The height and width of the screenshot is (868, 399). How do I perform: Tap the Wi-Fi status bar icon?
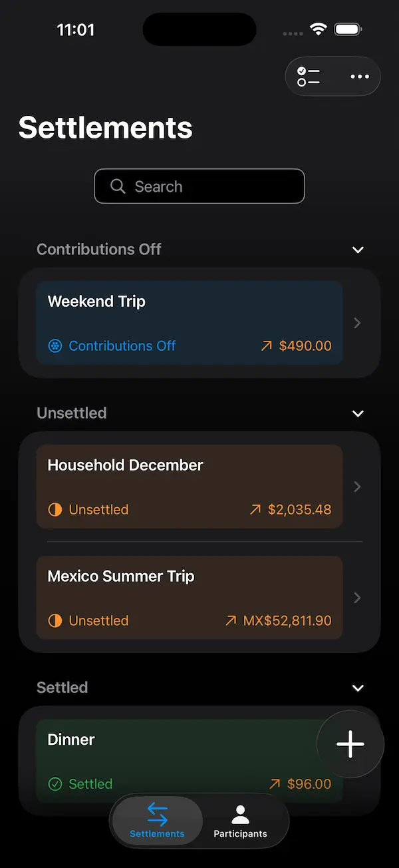319,30
